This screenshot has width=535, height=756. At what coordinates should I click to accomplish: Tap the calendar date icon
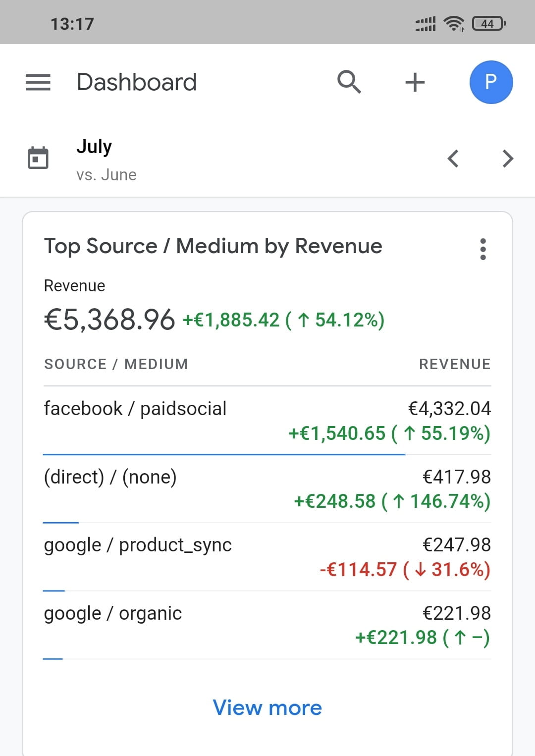[x=38, y=159]
